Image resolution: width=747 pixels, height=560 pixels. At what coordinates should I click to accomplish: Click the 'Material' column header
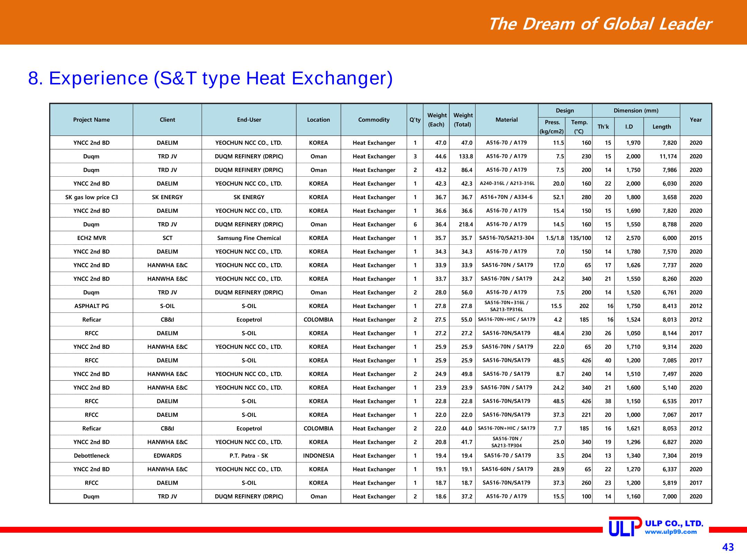507,120
